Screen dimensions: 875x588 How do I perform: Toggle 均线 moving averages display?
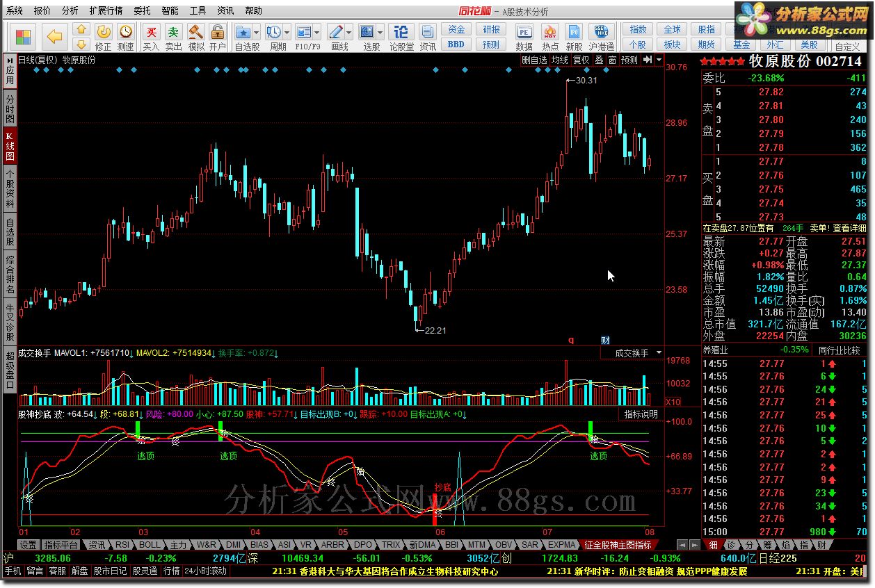560,60
